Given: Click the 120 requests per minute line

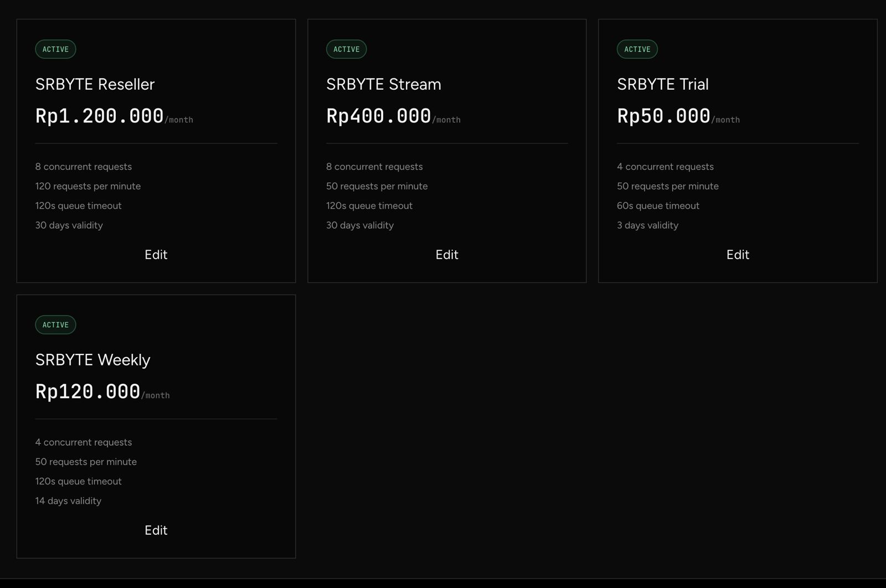Looking at the screenshot, I should click(x=88, y=186).
